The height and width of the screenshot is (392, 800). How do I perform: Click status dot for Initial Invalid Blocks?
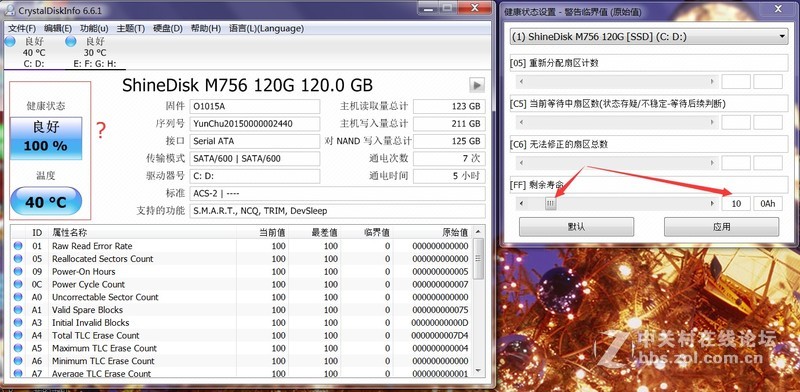tap(18, 322)
